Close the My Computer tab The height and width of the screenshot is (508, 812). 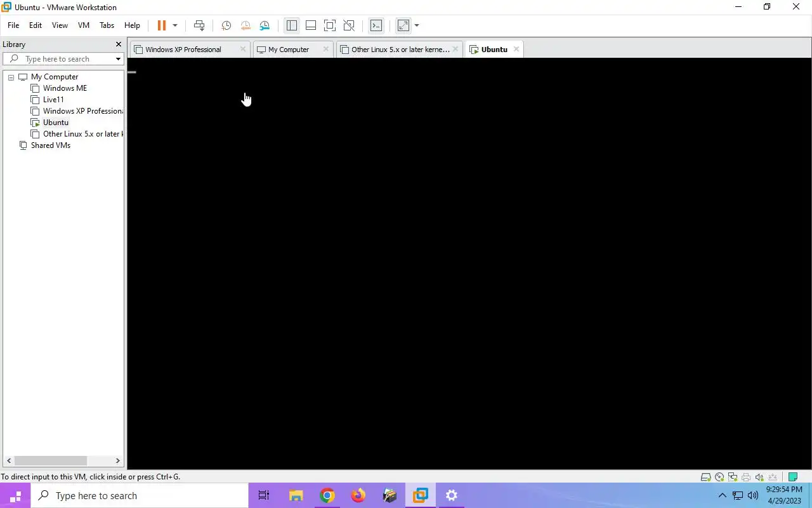tap(325, 49)
